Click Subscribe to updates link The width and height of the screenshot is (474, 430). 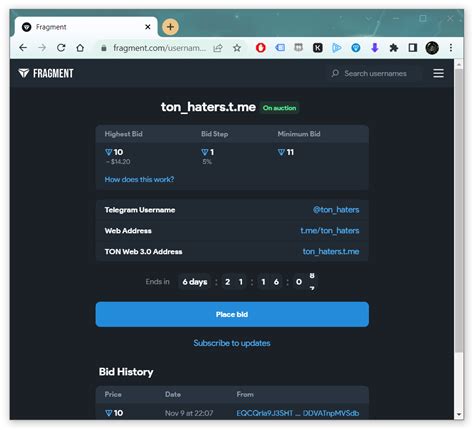[x=232, y=343]
